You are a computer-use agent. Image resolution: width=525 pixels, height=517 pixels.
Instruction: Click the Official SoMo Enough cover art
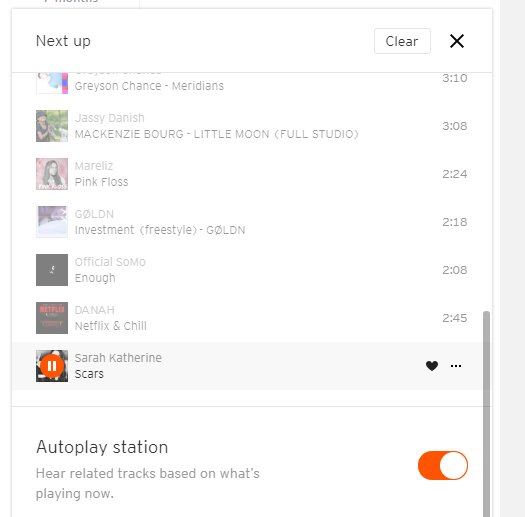(52, 270)
